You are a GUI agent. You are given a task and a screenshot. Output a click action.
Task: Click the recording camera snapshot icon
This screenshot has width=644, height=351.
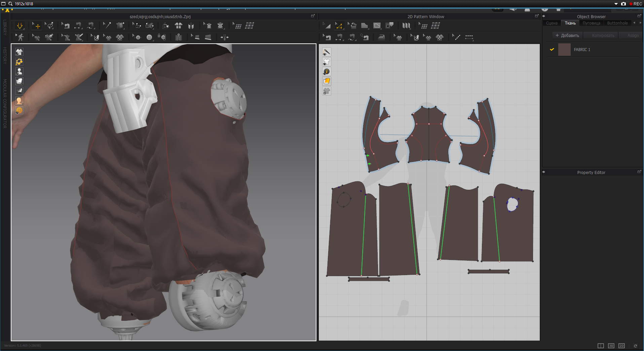click(x=623, y=4)
